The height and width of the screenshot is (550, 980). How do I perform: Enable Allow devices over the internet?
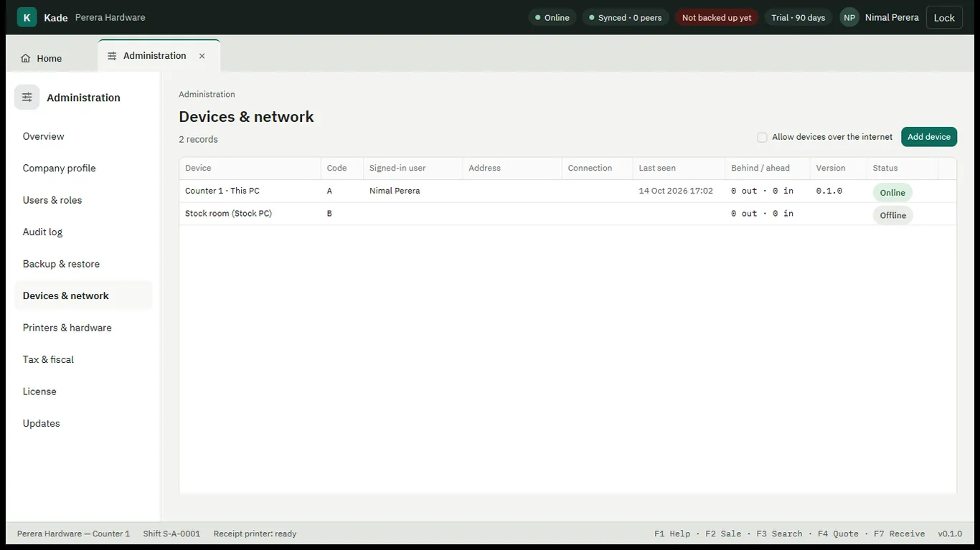point(762,137)
